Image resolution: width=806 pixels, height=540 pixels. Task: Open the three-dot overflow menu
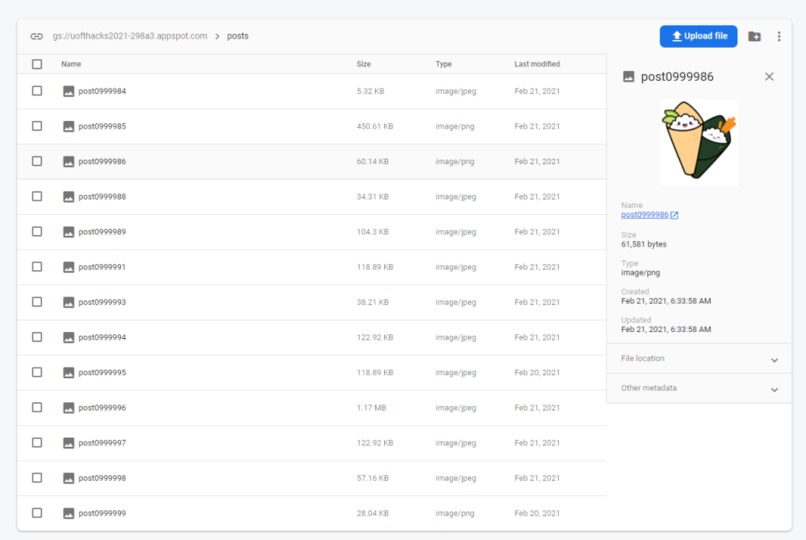(x=779, y=36)
